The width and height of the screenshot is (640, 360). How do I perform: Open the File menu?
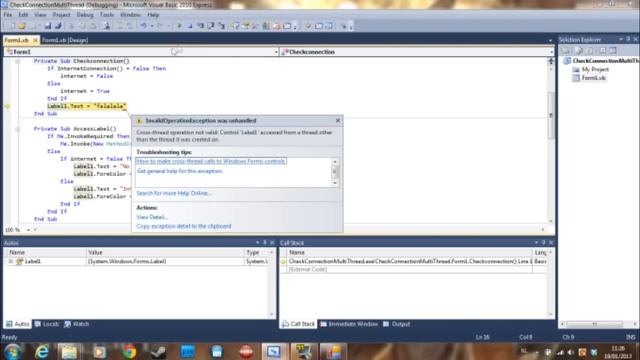(8, 15)
